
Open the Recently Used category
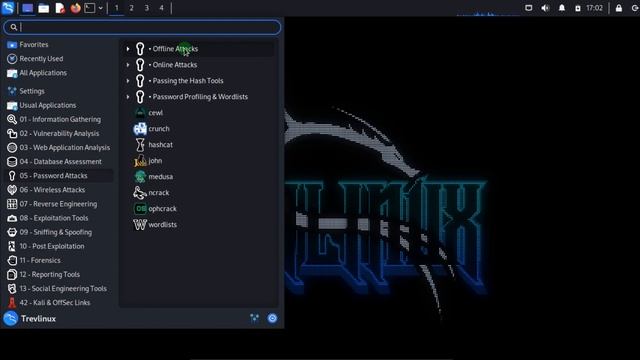tap(59, 59)
